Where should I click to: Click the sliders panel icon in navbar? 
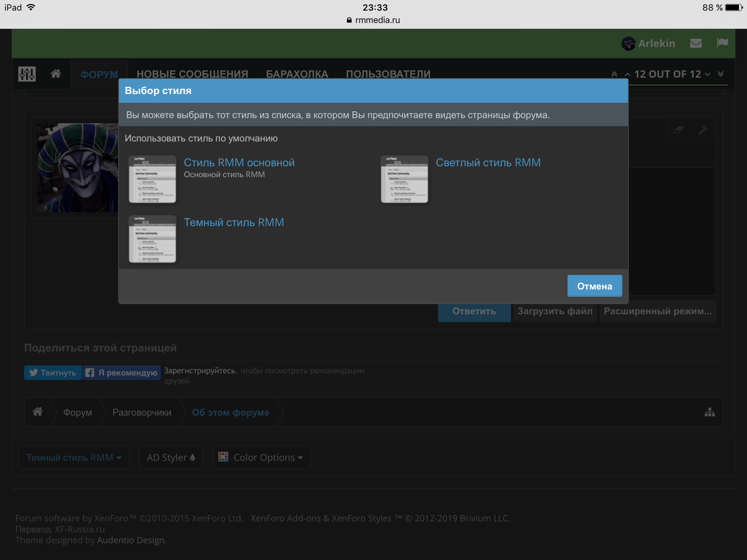[27, 74]
